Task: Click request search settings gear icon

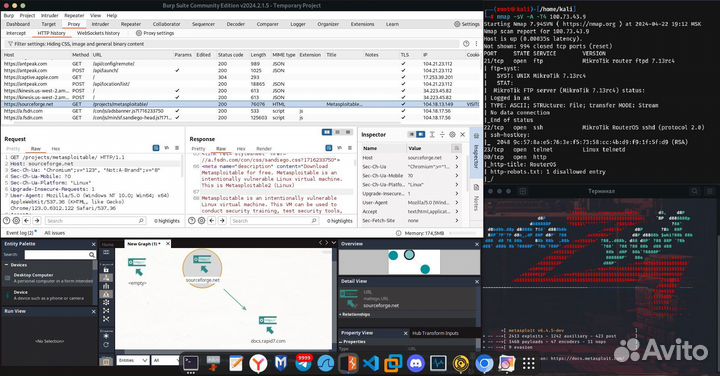Action: (x=17, y=221)
